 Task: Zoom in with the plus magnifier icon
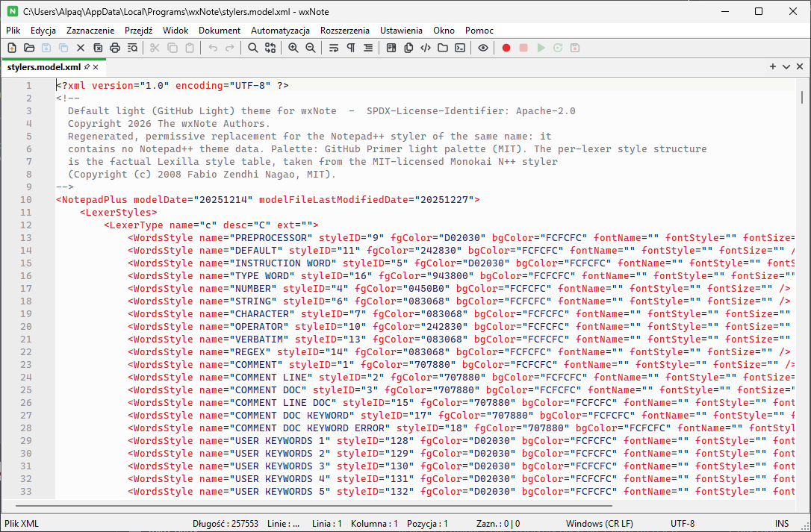point(293,48)
